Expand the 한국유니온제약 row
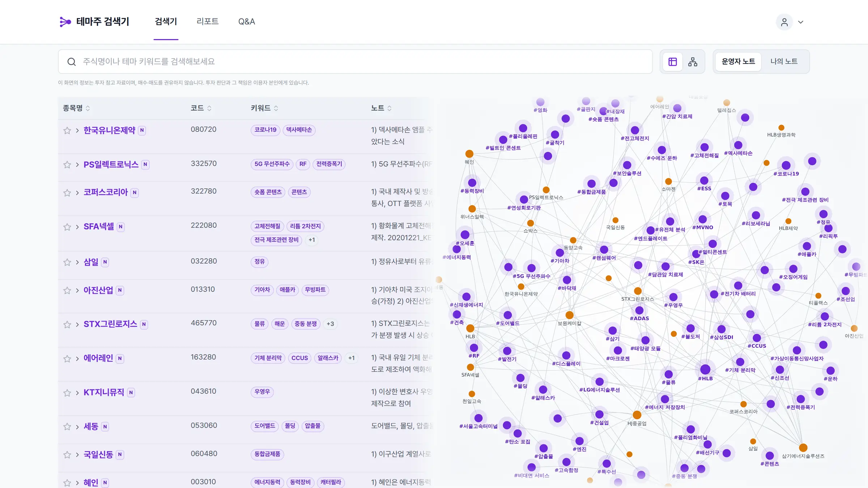This screenshot has width=868, height=488. tap(77, 130)
